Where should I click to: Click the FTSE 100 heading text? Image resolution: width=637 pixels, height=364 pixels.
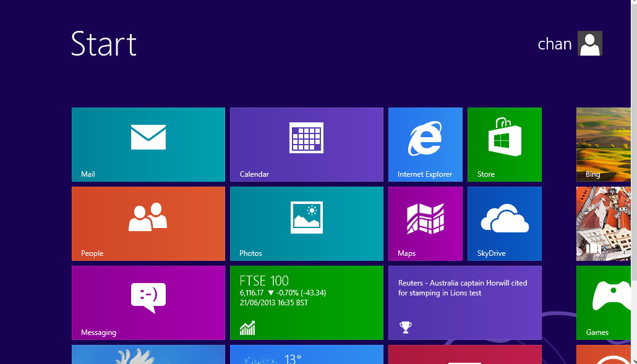pyautogui.click(x=264, y=281)
